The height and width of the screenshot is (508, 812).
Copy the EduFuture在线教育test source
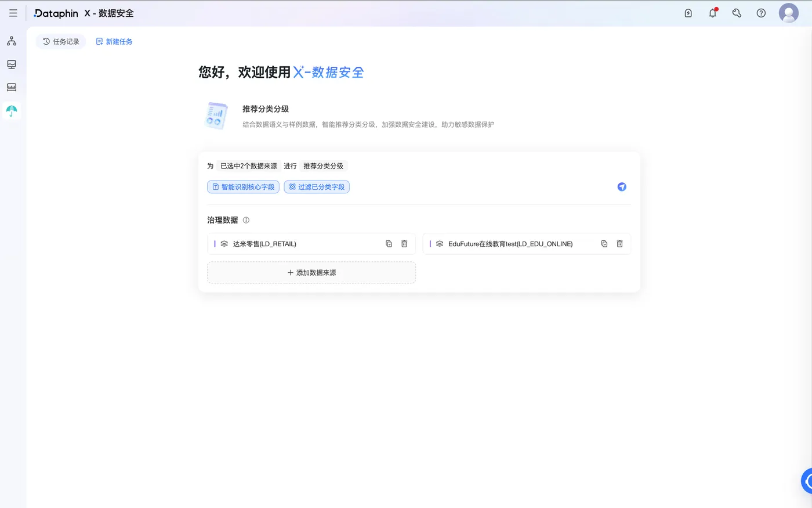click(x=604, y=244)
